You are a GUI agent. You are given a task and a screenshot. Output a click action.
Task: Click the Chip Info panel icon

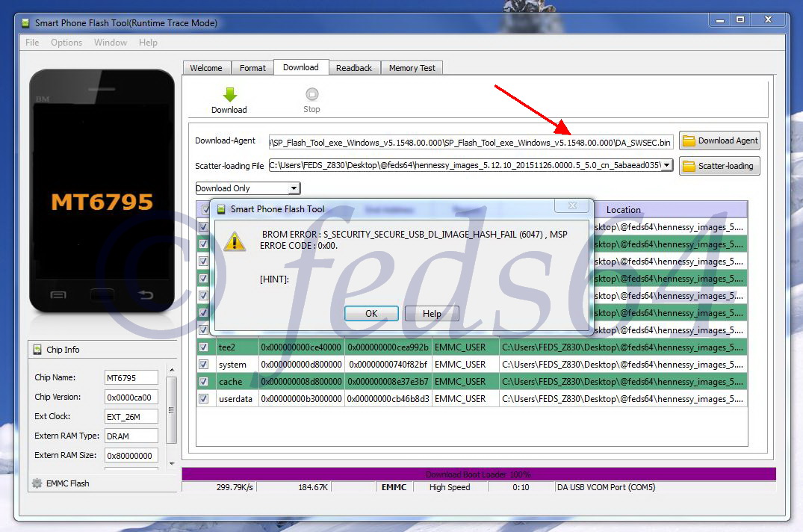pyautogui.click(x=37, y=349)
